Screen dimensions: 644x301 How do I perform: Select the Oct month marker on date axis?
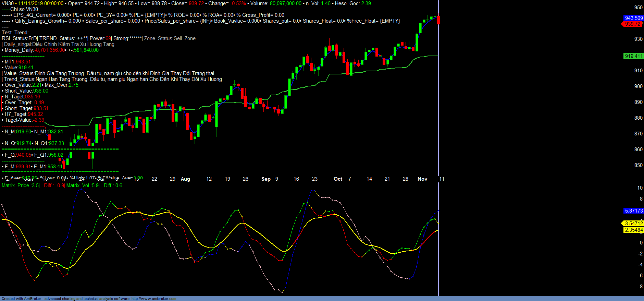(x=338, y=179)
